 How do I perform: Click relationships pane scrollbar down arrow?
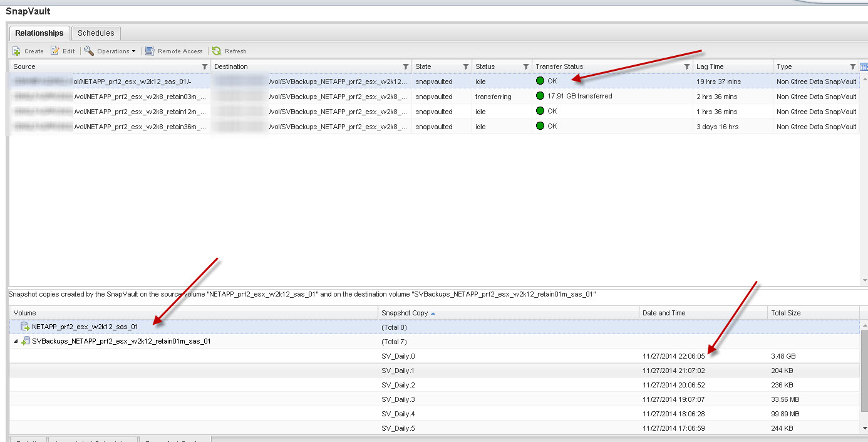pos(864,280)
